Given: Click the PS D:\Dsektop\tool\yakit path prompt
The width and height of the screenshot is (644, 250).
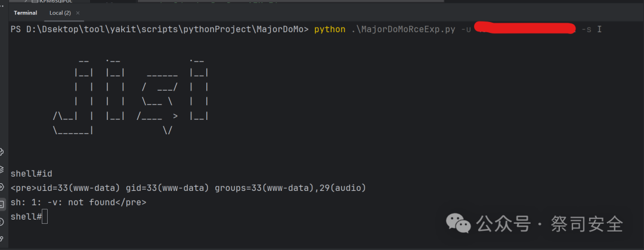Looking at the screenshot, I should point(159,30).
